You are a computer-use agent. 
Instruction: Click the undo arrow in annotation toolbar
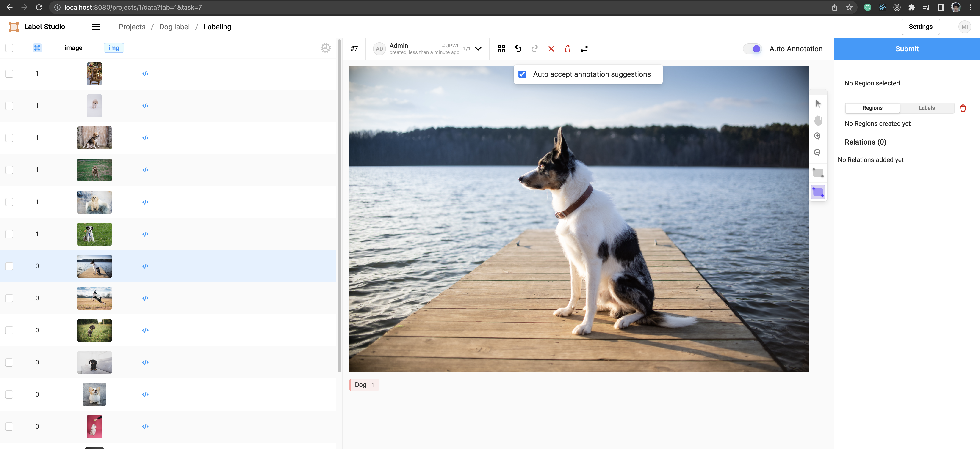click(x=518, y=49)
